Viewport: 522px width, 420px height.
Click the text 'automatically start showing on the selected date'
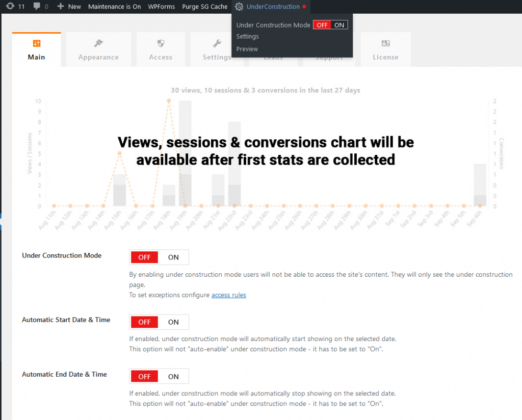(x=323, y=339)
